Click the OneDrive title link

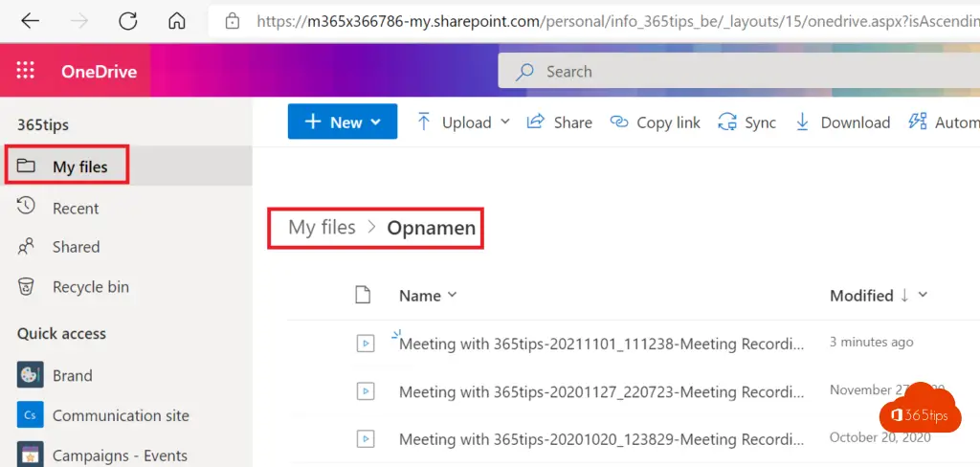99,71
